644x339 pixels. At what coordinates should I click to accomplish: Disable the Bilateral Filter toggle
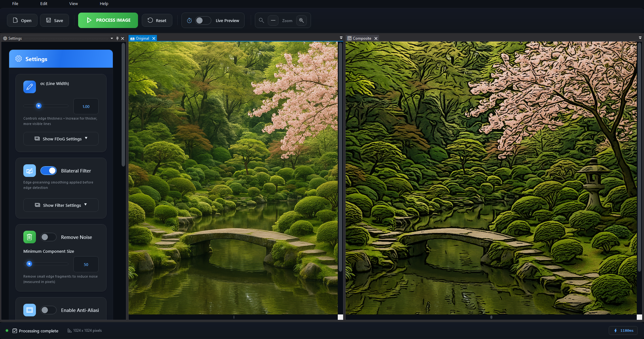[49, 171]
